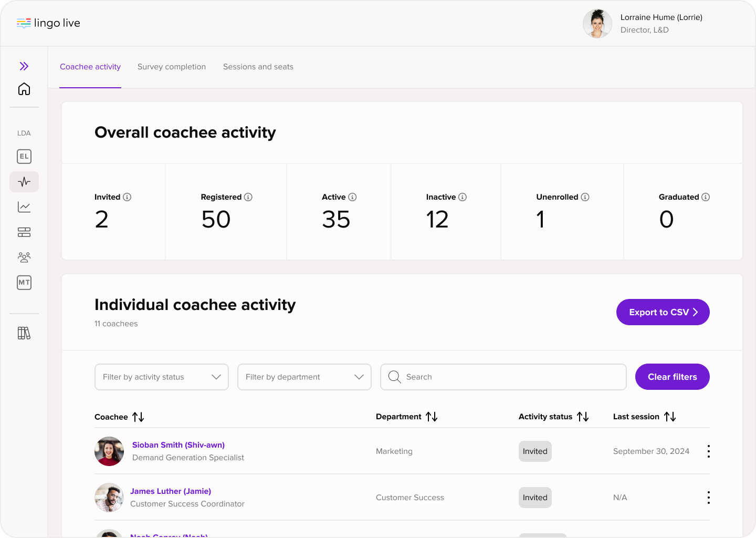Image resolution: width=756 pixels, height=538 pixels.
Task: Switch to Sessions and seats tab
Action: [x=258, y=67]
